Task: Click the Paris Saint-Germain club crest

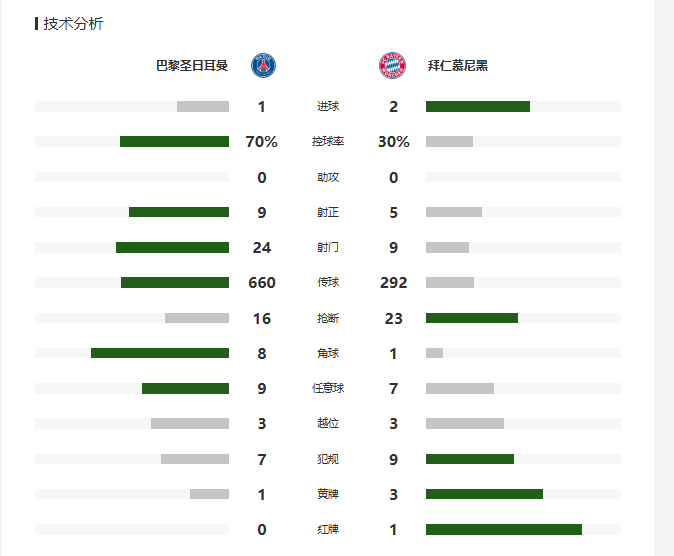Action: coord(263,66)
